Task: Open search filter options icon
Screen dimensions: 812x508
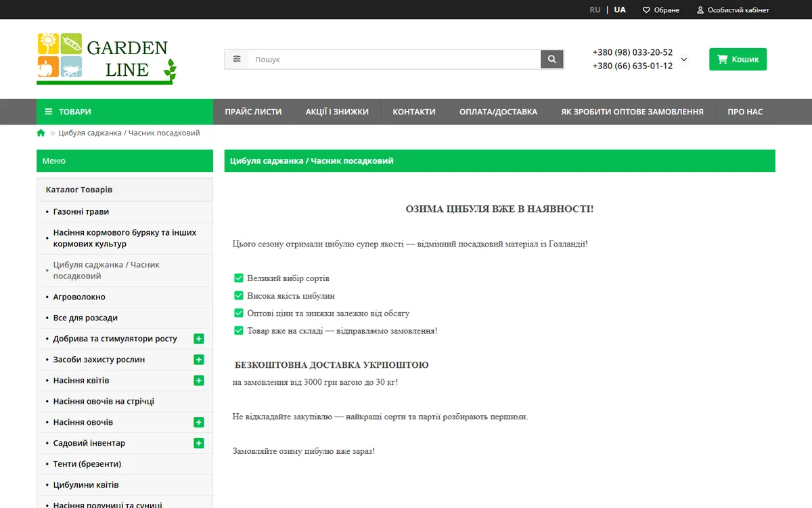Action: click(x=237, y=59)
